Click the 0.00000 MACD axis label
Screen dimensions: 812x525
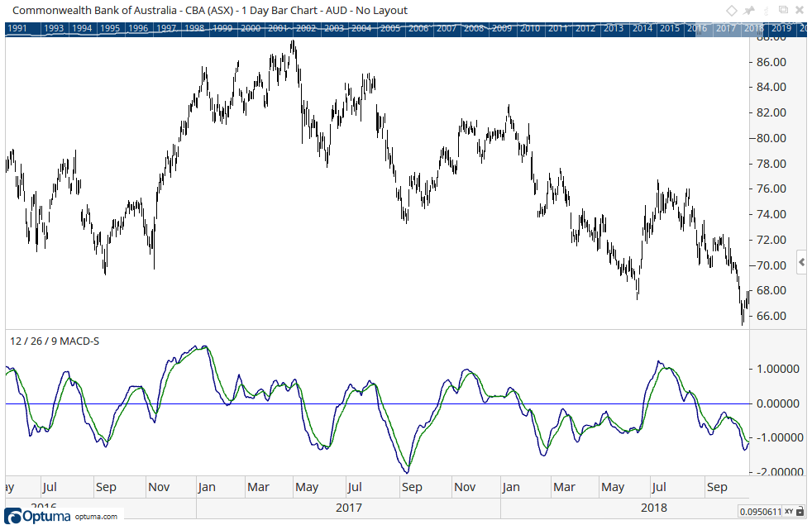(778, 403)
